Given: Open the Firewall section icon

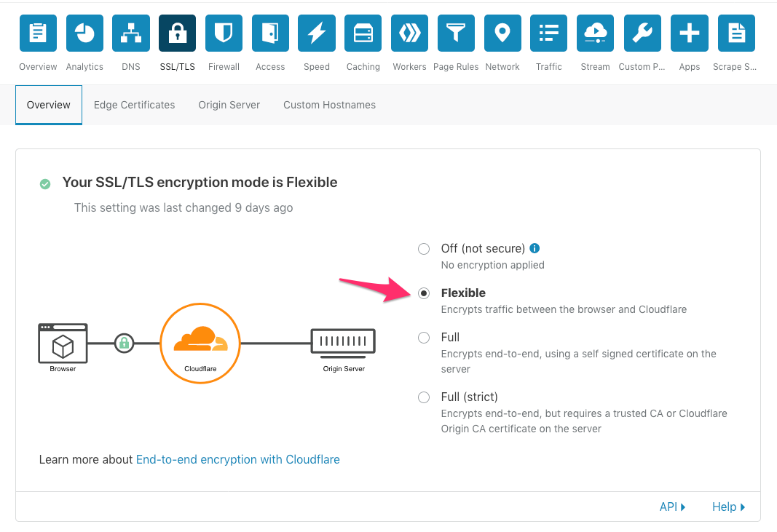Looking at the screenshot, I should [x=224, y=33].
